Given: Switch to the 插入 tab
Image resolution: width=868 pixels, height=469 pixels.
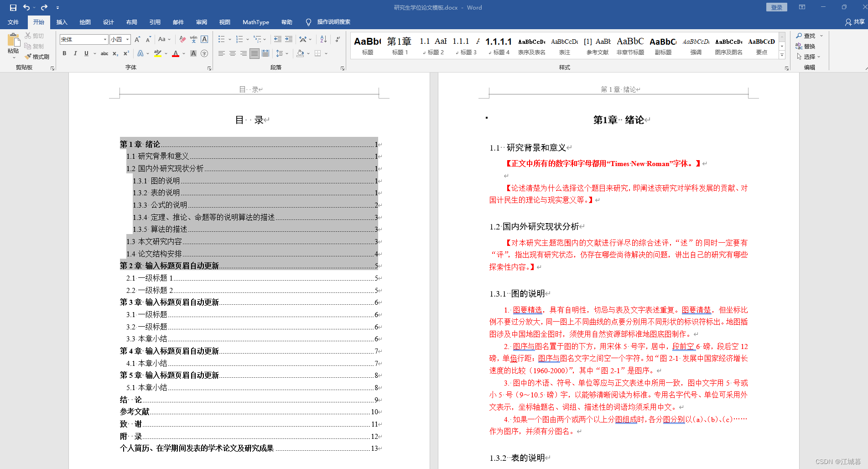Looking at the screenshot, I should tap(62, 22).
